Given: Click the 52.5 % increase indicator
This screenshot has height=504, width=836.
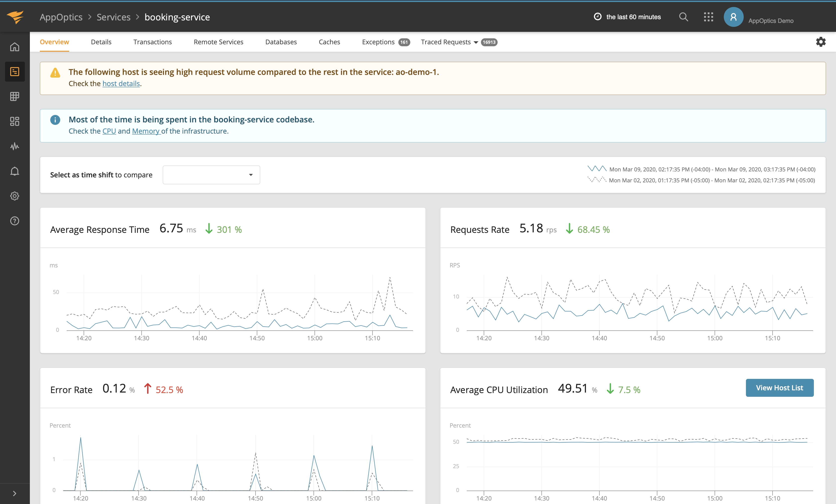Looking at the screenshot, I should pos(163,389).
